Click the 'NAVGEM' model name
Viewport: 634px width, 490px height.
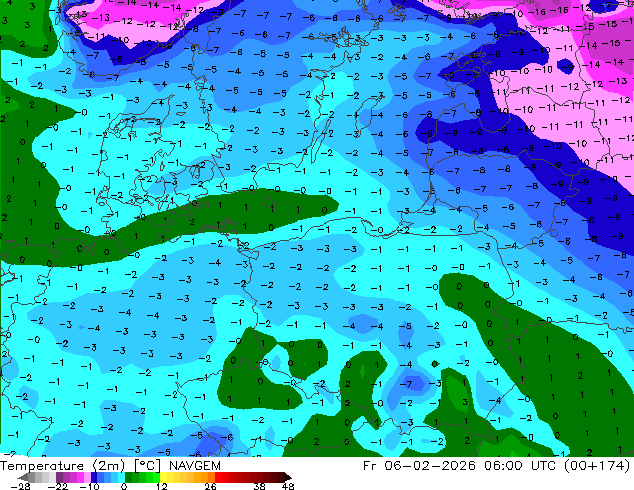[x=195, y=466]
